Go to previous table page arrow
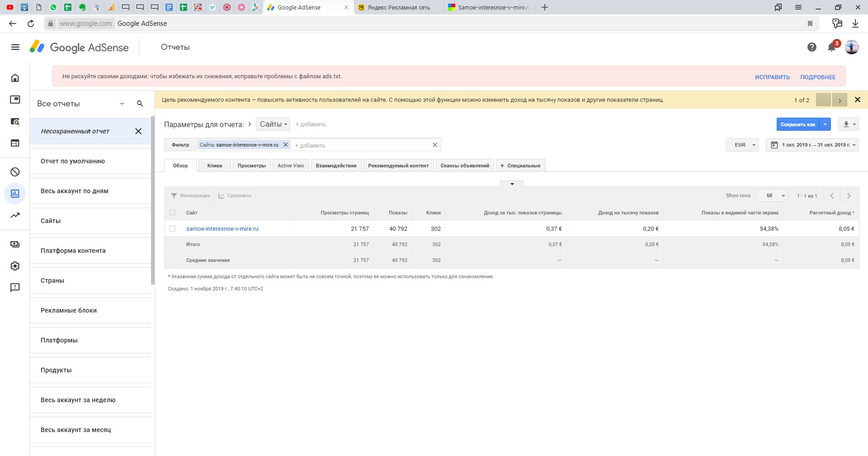The image size is (868, 456). (x=832, y=195)
